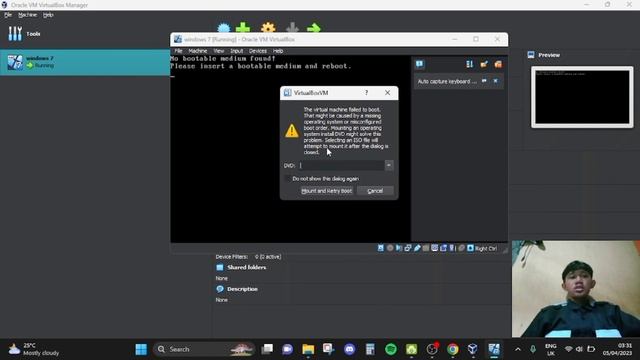Click the microphone icon in system tray
This screenshot has width=640, height=360.
[x=533, y=349]
